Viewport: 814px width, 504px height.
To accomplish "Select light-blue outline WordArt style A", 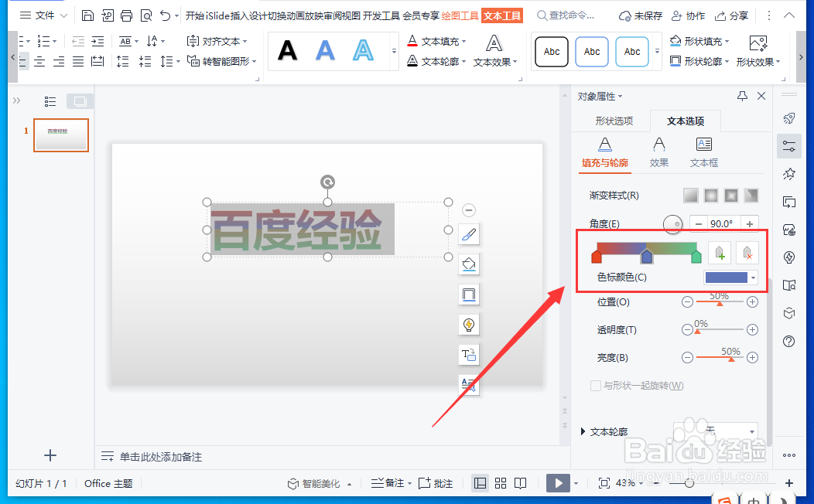I will [x=363, y=51].
